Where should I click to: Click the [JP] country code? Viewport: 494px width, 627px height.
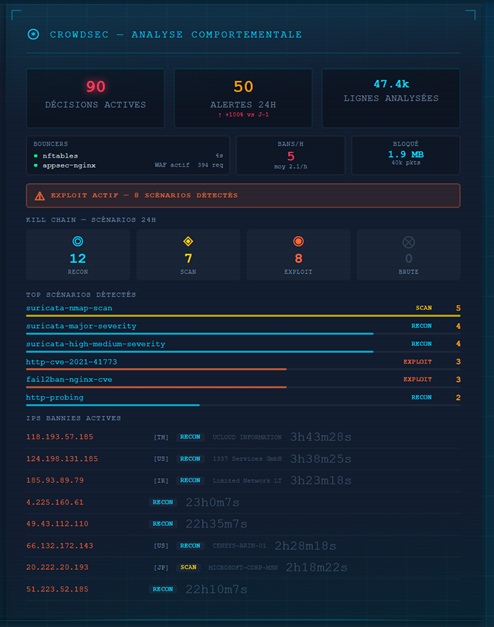[161, 568]
